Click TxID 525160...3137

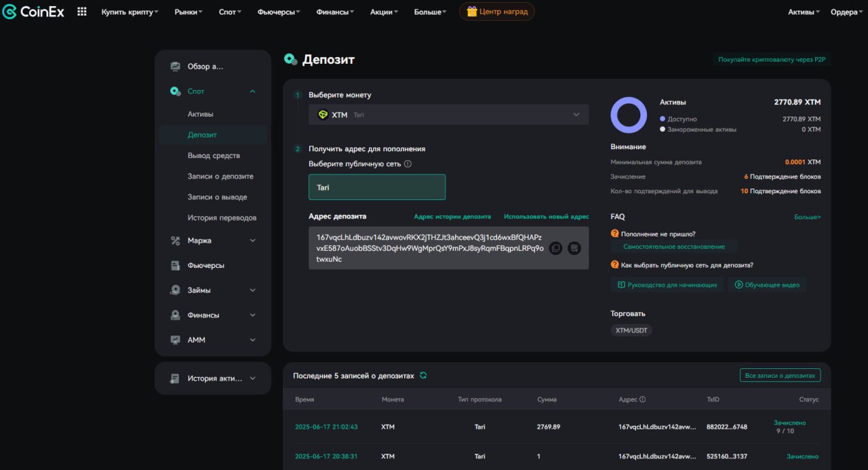(726, 456)
